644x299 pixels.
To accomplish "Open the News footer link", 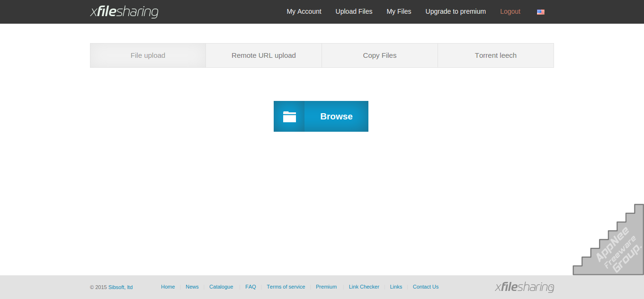I will 192,287.
